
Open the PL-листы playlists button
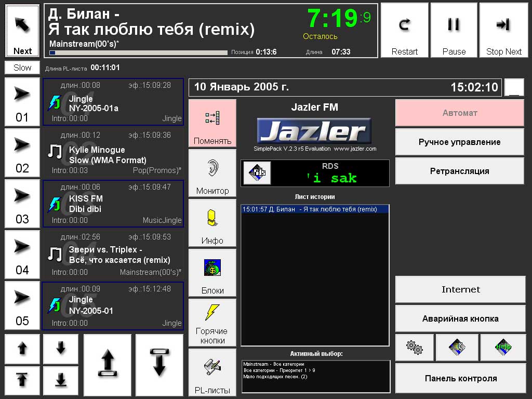(212, 373)
